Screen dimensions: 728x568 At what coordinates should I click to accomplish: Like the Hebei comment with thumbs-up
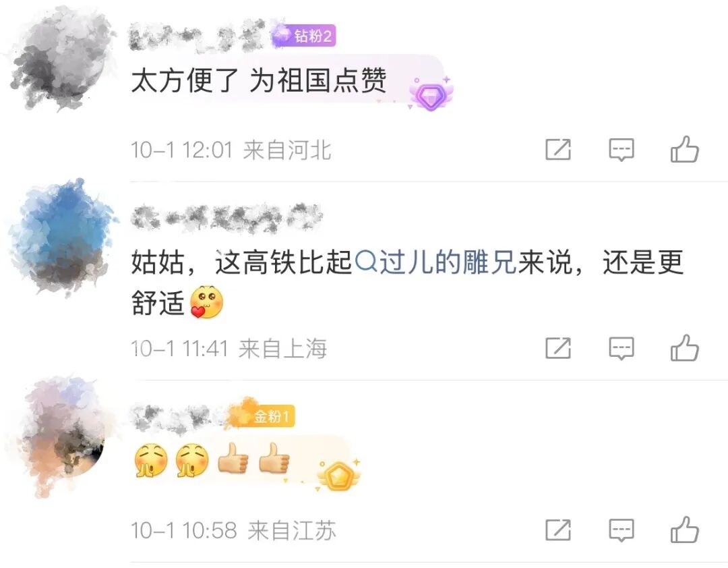[x=684, y=149]
